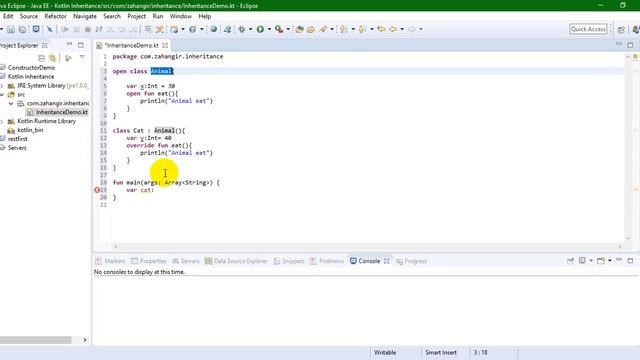The height and width of the screenshot is (360, 640).
Task: Collapse the com.zahangir.inheritance package node
Action: point(11,103)
